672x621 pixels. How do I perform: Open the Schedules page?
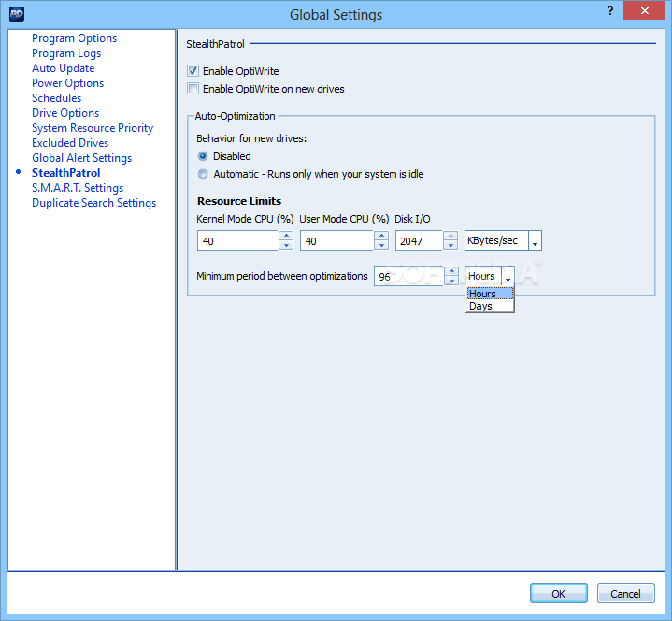[57, 98]
